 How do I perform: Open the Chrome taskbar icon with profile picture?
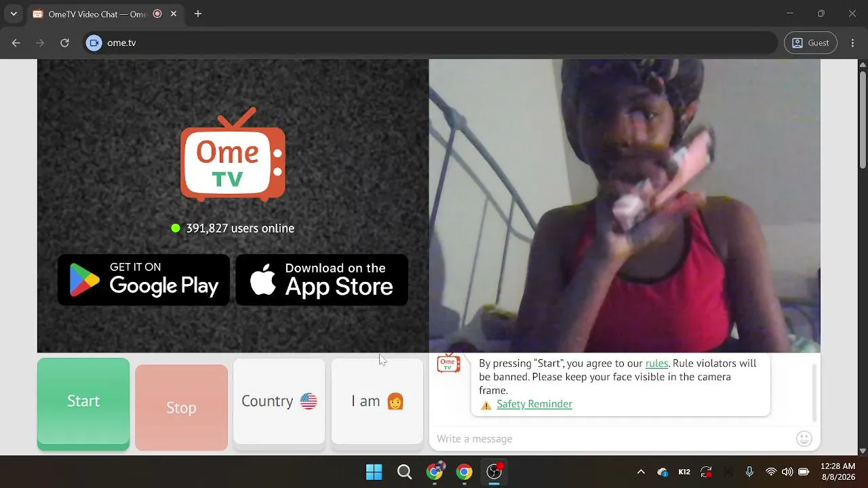[435, 472]
